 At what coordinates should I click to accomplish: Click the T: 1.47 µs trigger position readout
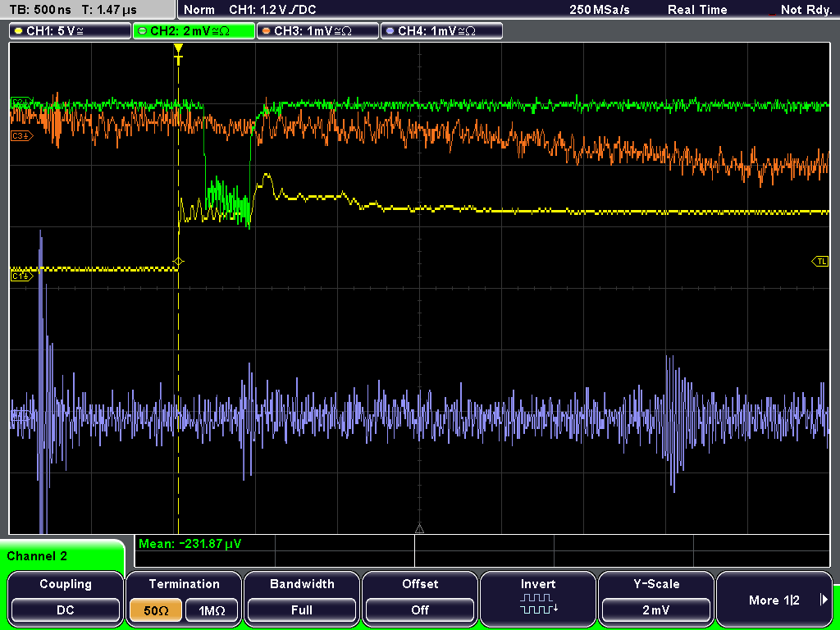pos(109,10)
